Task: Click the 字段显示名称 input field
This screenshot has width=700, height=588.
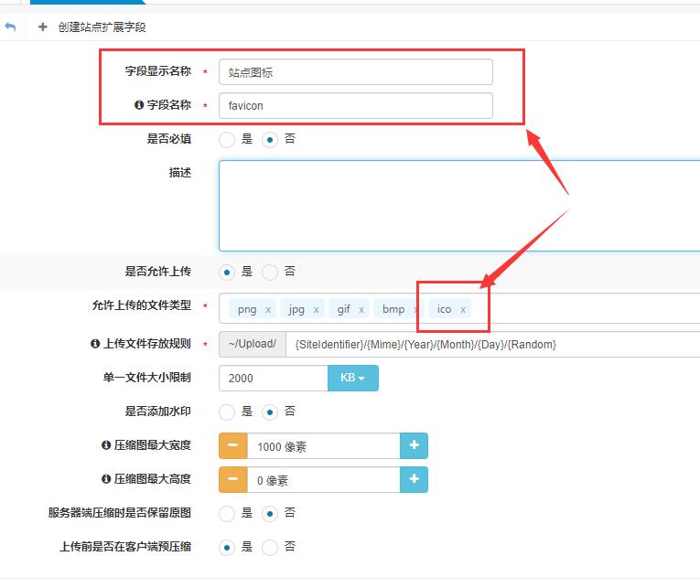Action: pos(355,72)
